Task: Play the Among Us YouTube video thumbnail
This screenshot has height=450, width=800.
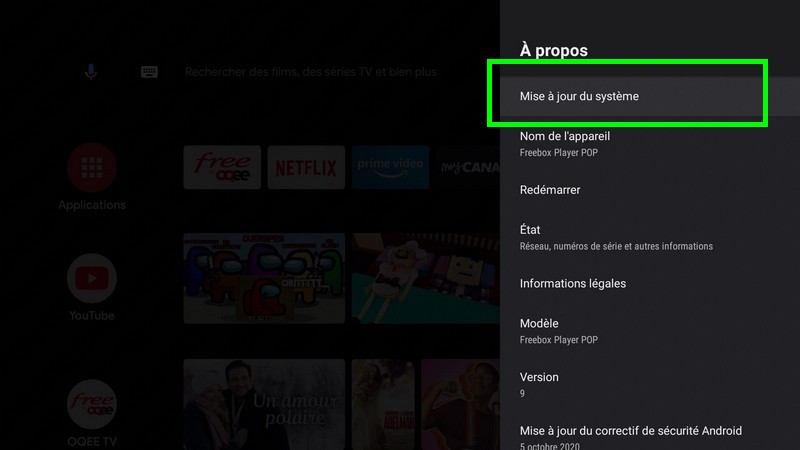Action: tap(264, 278)
